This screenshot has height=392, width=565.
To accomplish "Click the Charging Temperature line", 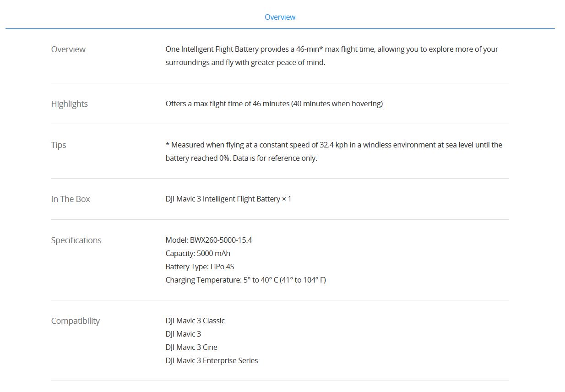I will pyautogui.click(x=245, y=280).
